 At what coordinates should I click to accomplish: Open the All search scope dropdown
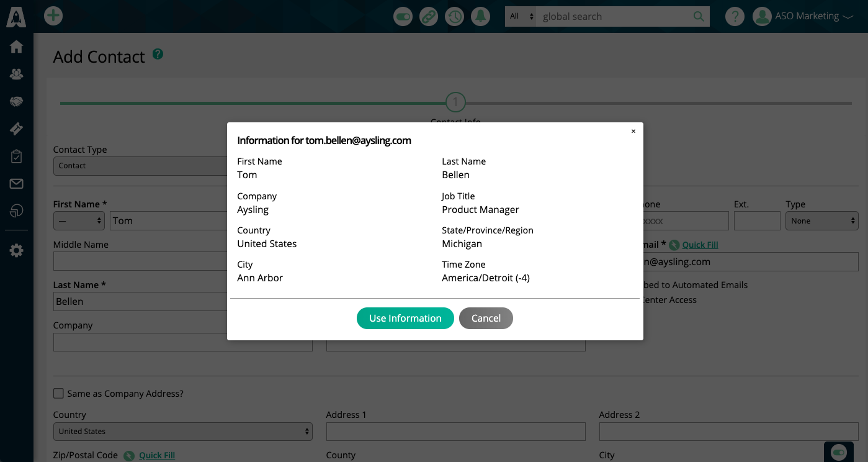coord(521,16)
